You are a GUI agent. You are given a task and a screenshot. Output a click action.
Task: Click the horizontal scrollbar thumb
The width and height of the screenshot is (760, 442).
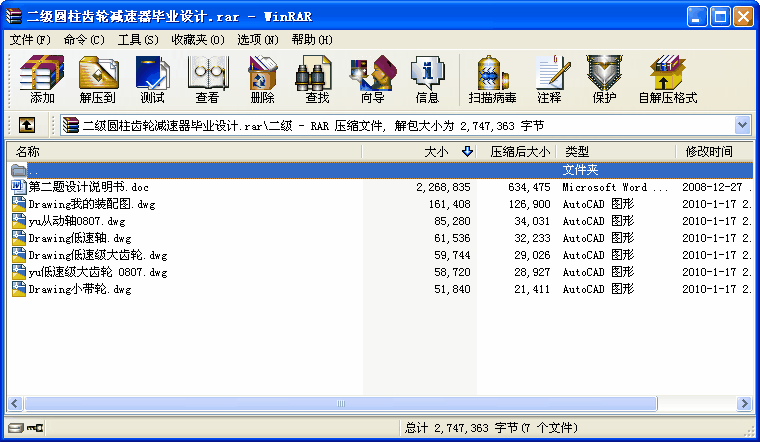pyautogui.click(x=341, y=403)
